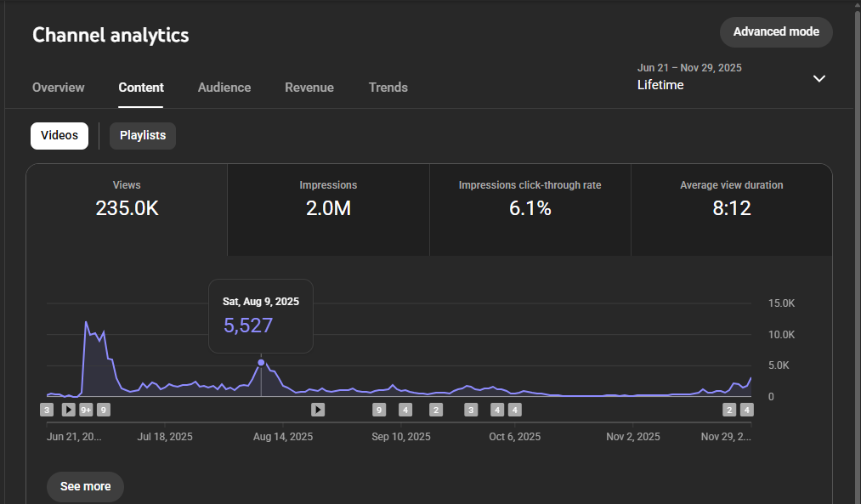
Task: Click the '3' marker before Oct 6
Action: [x=471, y=410]
